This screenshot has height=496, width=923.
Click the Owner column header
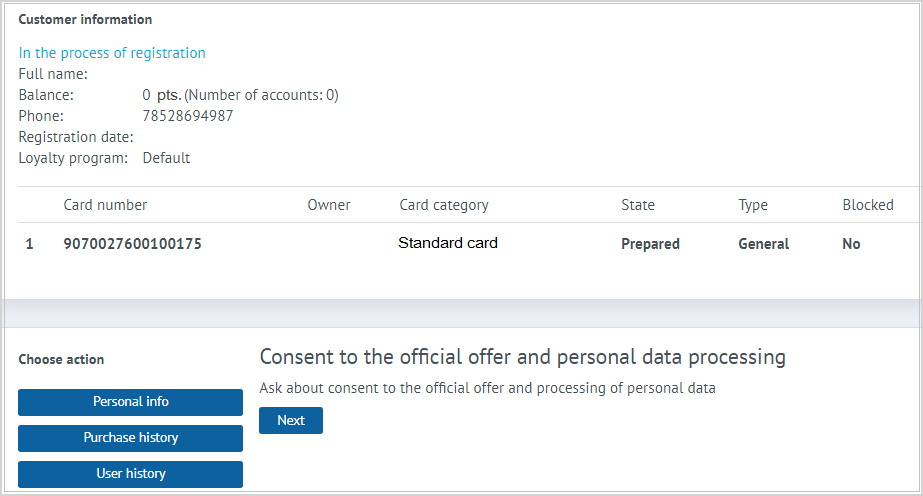(x=328, y=205)
